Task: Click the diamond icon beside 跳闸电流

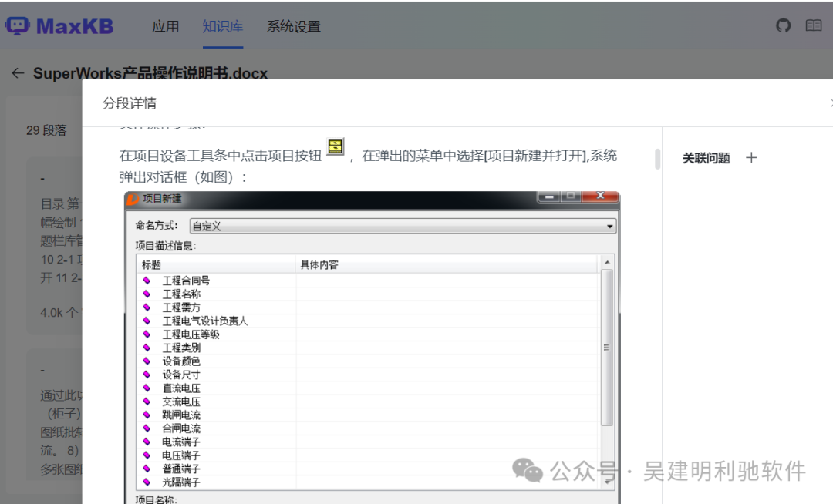Action: coord(147,415)
